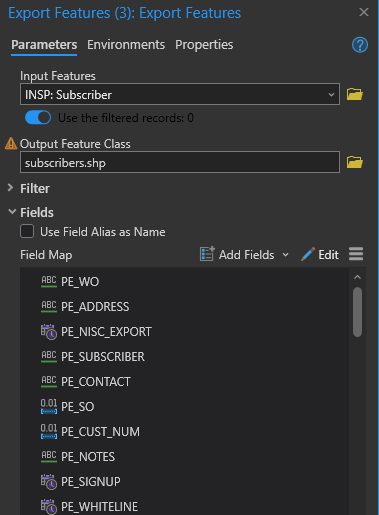Screen dimensions: 379x515
Task: Click the numeric type icon for PE_CUST_NUM
Action: pyautogui.click(x=49, y=432)
